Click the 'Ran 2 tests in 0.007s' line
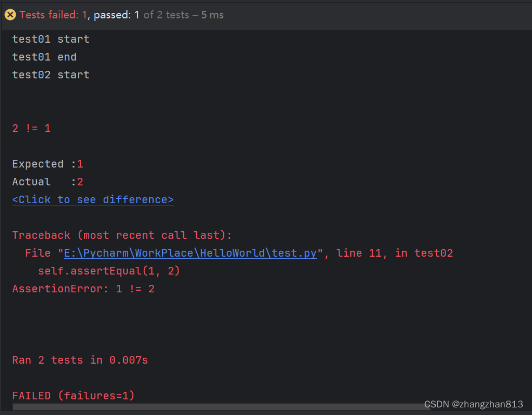Image resolution: width=532 pixels, height=415 pixels. click(x=80, y=360)
